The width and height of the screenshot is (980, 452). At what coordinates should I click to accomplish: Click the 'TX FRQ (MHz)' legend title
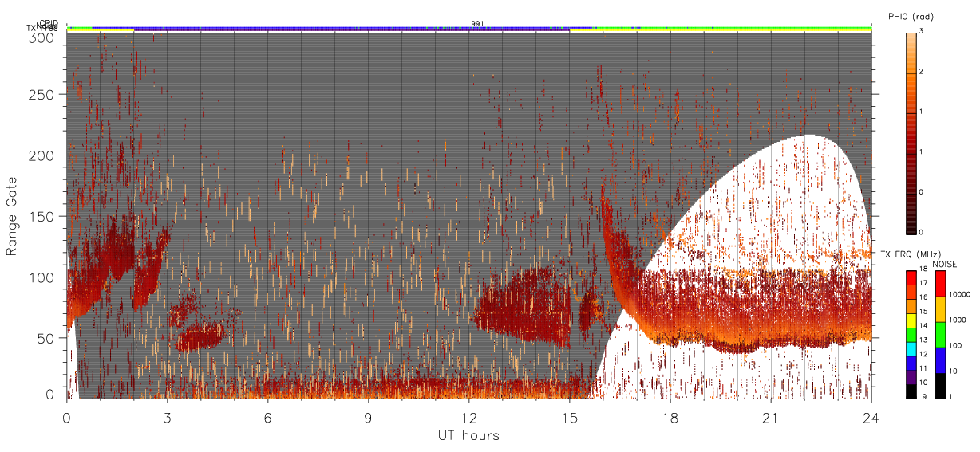point(911,254)
